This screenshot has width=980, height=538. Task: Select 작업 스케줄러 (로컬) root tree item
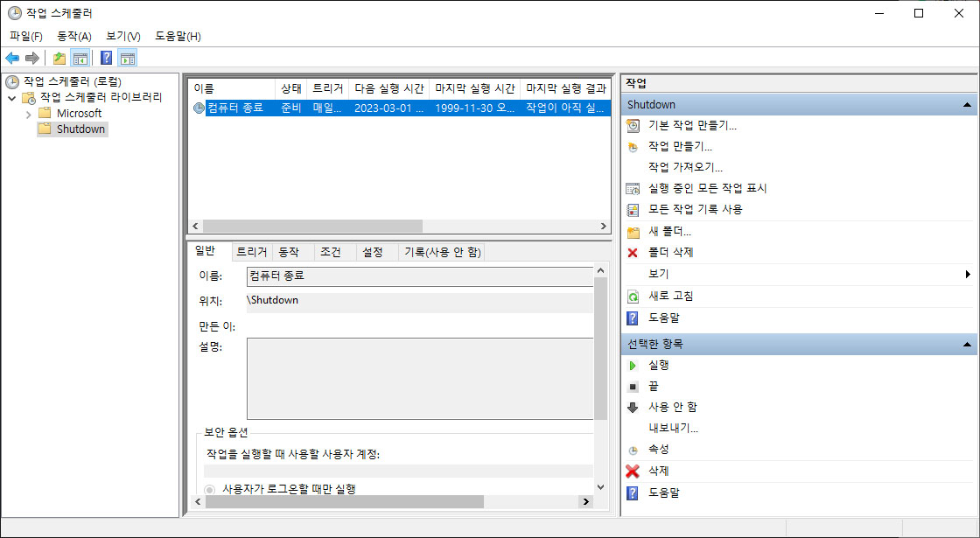73,82
